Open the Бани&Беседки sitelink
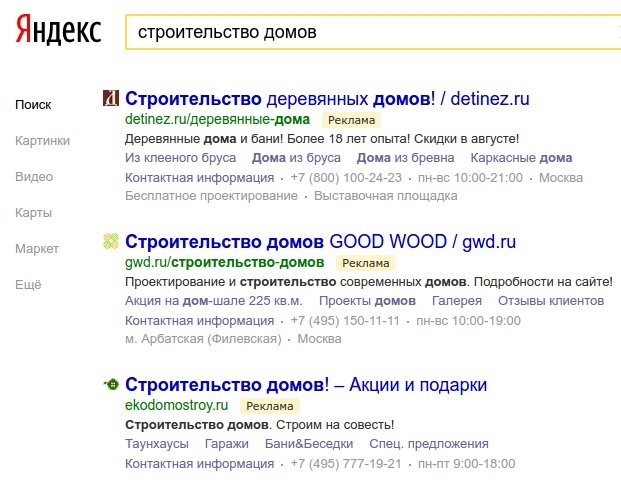This screenshot has height=486, width=621. 309,444
